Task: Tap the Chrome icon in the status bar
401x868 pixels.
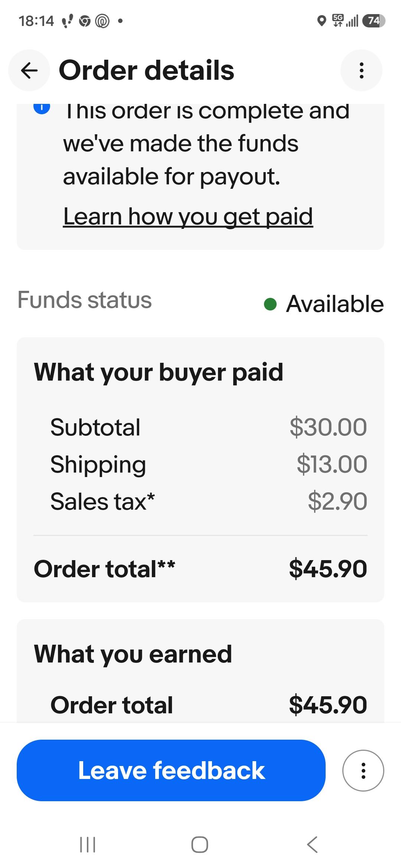Action: [x=85, y=22]
